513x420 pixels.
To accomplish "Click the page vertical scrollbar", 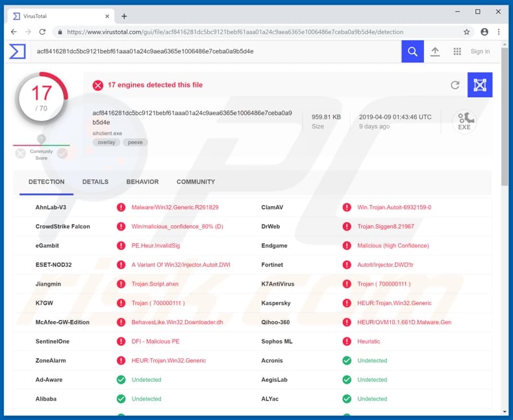I will 505,117.
